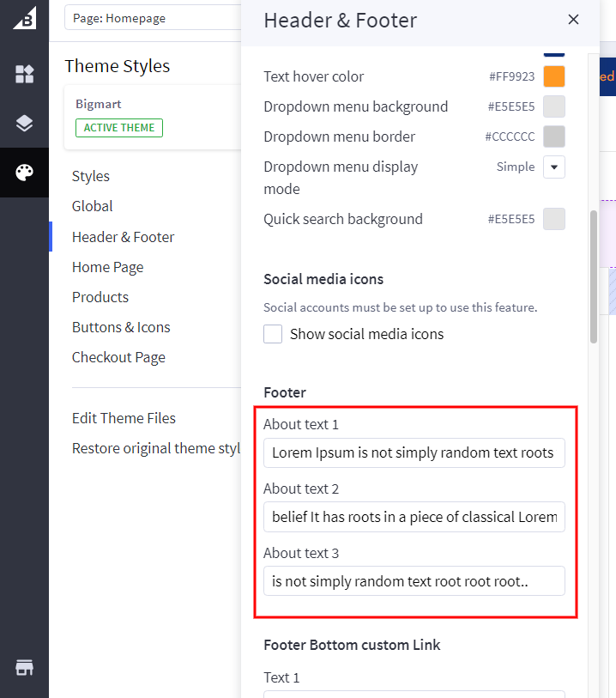Edit the Quick search background swatch
This screenshot has width=616, height=698.
point(554,219)
